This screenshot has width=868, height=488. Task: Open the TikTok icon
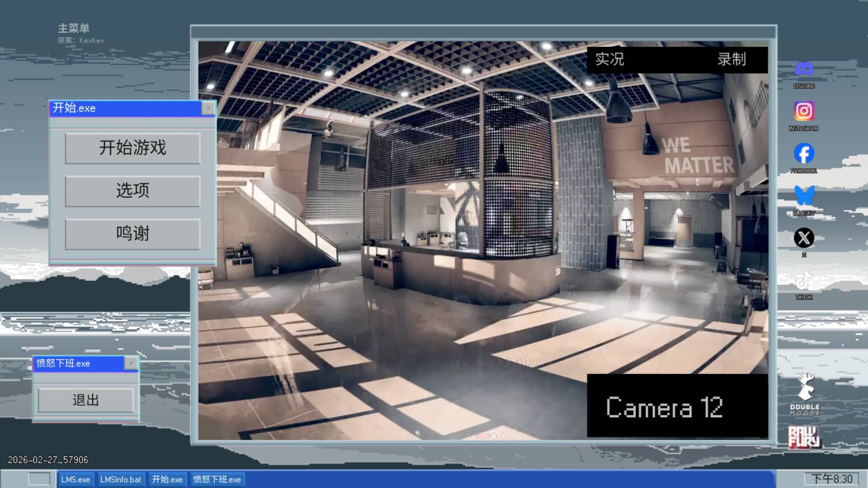[804, 281]
